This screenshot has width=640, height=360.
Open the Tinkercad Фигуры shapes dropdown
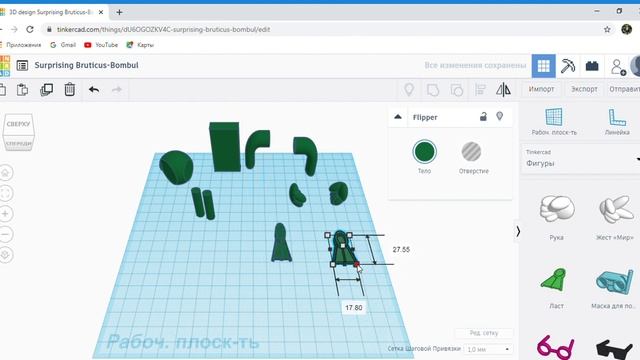(x=581, y=159)
